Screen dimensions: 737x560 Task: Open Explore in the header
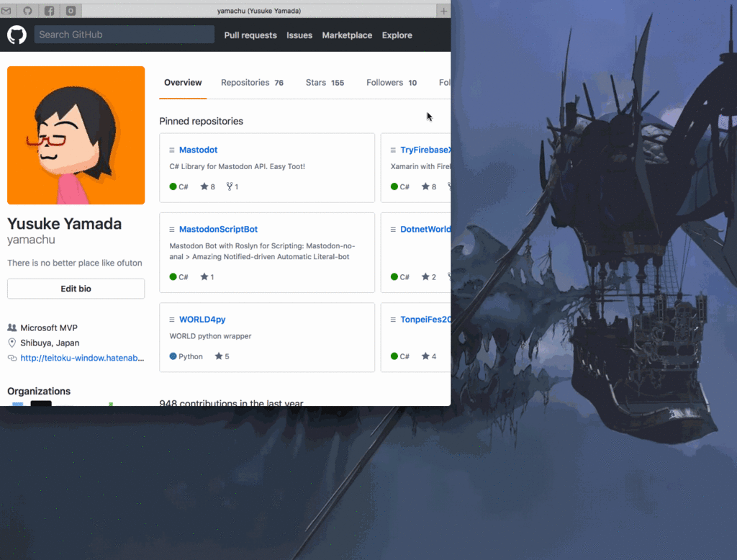(x=397, y=35)
